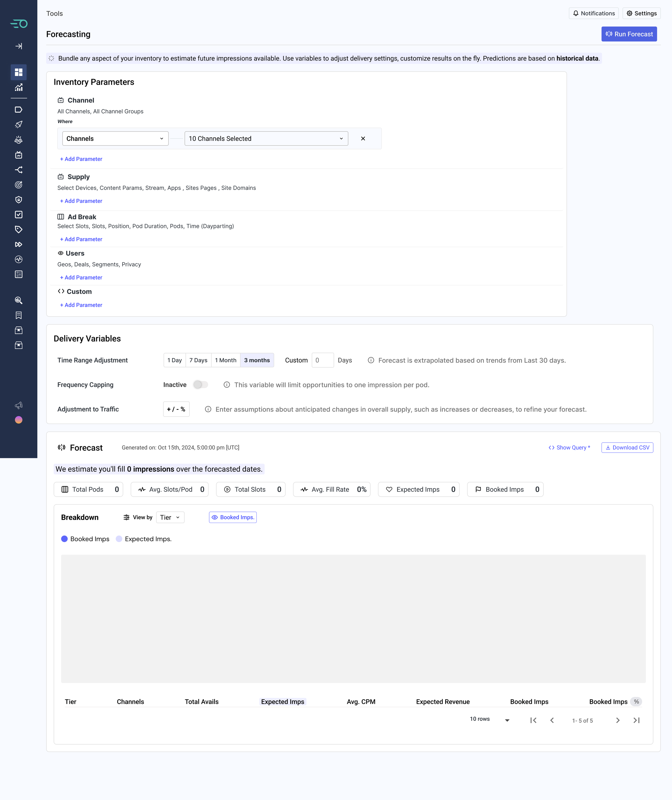
Task: Click the target goal sidebar icon
Action: (x=19, y=185)
